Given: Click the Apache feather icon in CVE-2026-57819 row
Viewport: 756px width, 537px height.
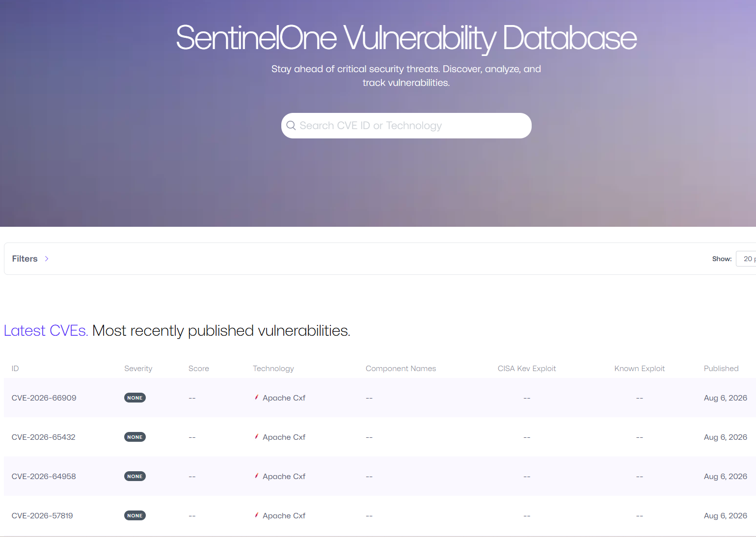Looking at the screenshot, I should [256, 515].
